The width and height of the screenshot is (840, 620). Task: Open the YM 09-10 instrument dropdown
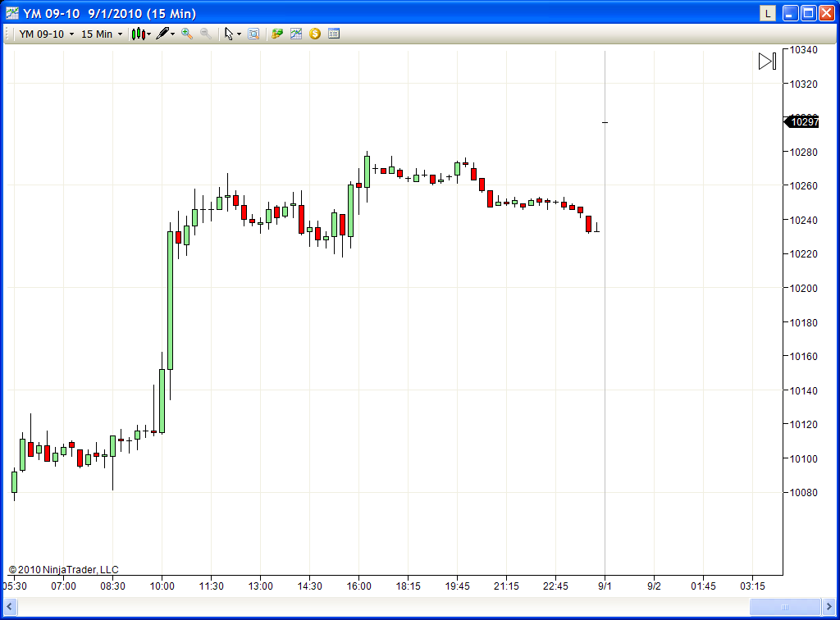point(46,34)
